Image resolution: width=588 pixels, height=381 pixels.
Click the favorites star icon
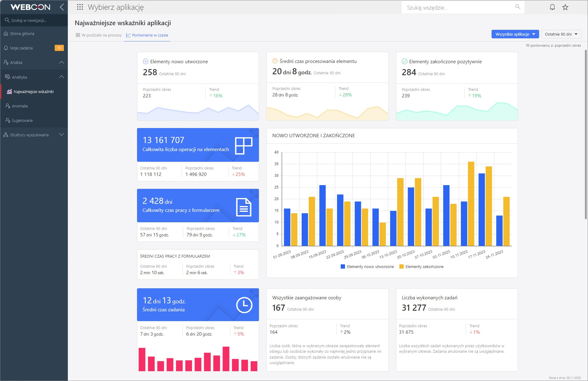pos(565,7)
